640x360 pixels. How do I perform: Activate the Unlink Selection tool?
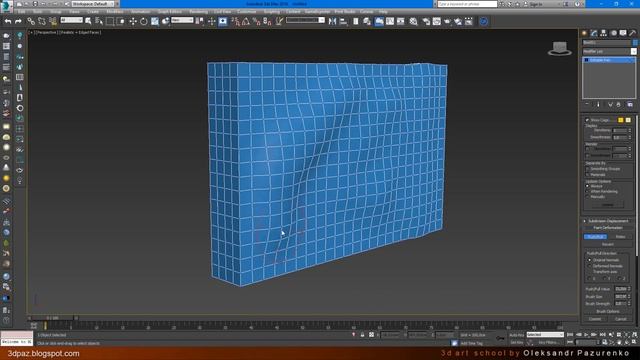pos(42,21)
